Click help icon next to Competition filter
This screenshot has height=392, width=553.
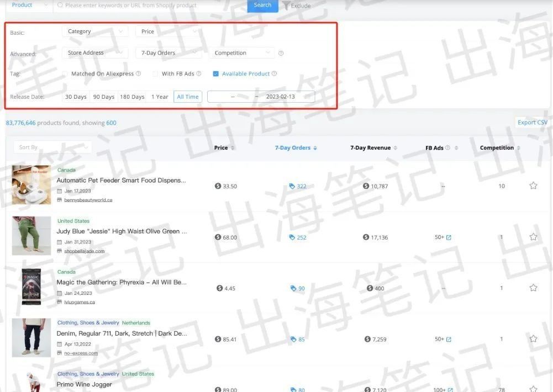click(x=281, y=53)
